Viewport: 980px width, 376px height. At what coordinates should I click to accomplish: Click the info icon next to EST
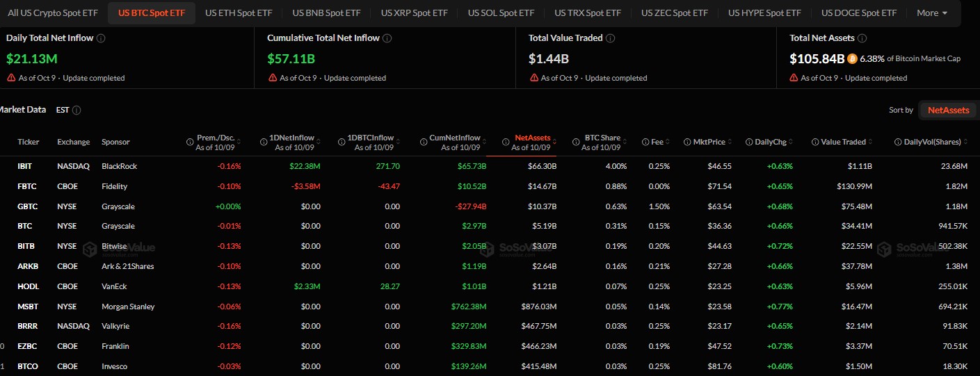pyautogui.click(x=77, y=110)
